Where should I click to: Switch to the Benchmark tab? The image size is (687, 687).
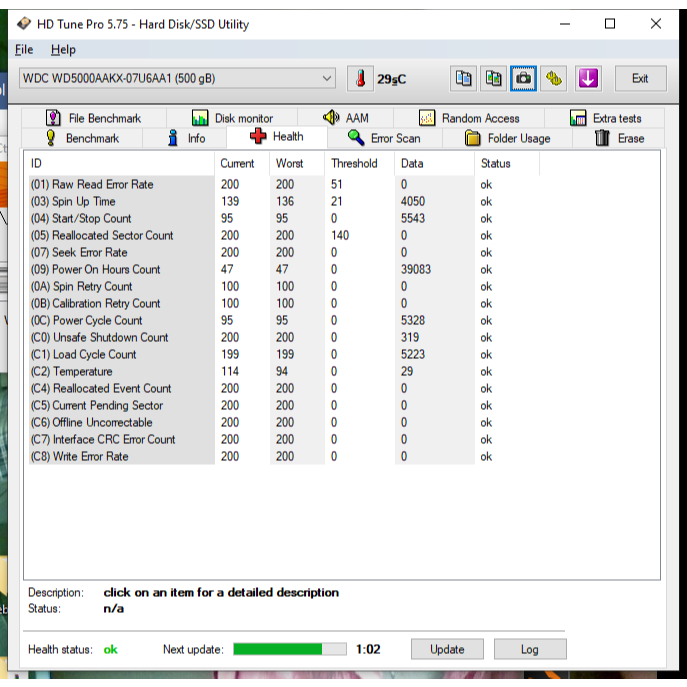(82, 138)
